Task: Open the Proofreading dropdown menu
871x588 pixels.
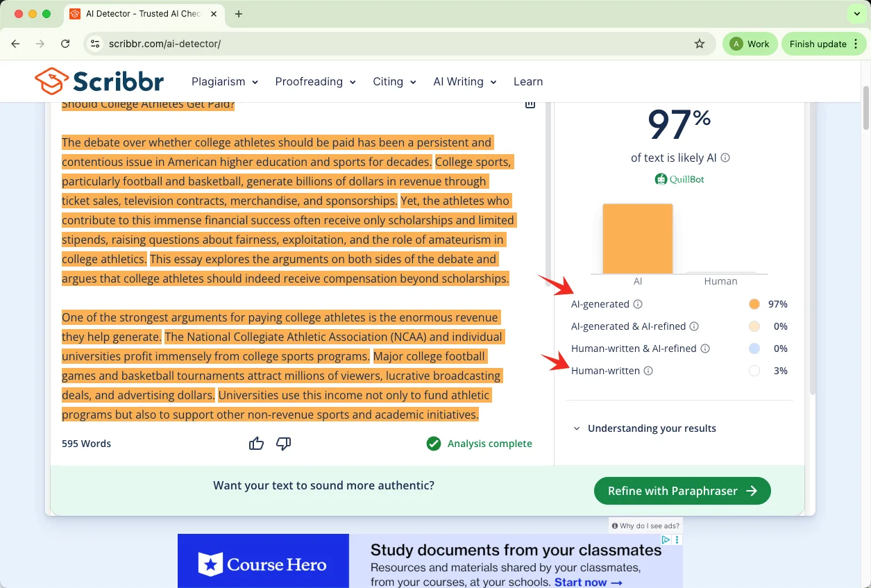Action: 315,81
